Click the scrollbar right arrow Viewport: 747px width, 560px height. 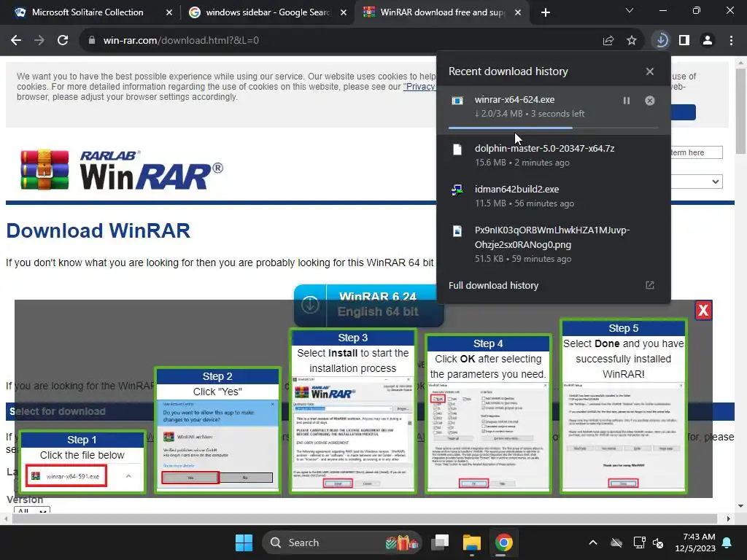click(x=729, y=518)
